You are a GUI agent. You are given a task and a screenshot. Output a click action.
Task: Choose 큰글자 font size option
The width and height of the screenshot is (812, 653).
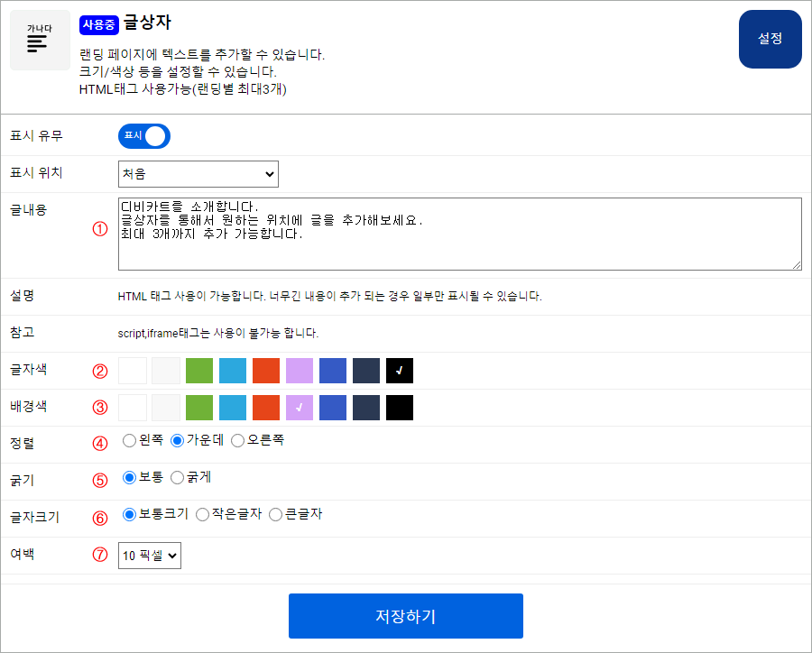tap(276, 514)
